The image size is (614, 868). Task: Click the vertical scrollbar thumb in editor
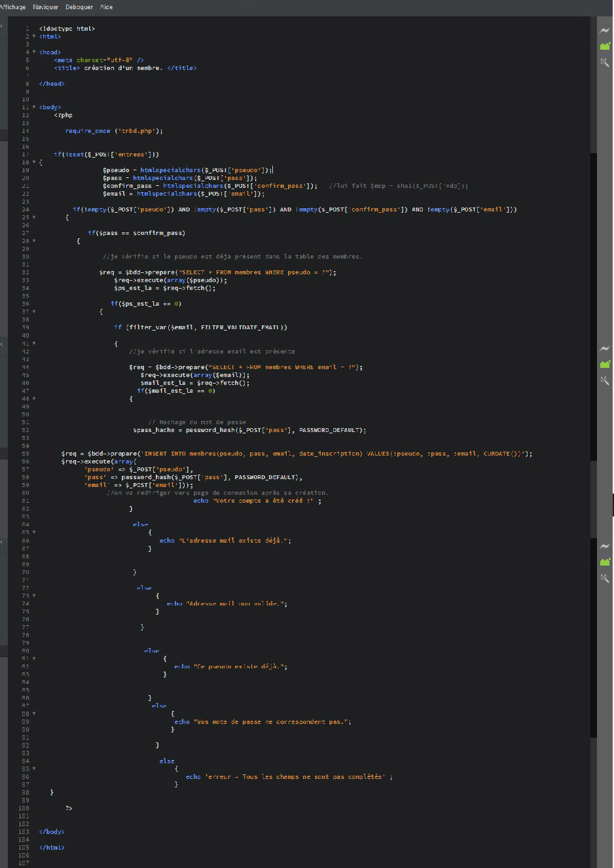593,445
